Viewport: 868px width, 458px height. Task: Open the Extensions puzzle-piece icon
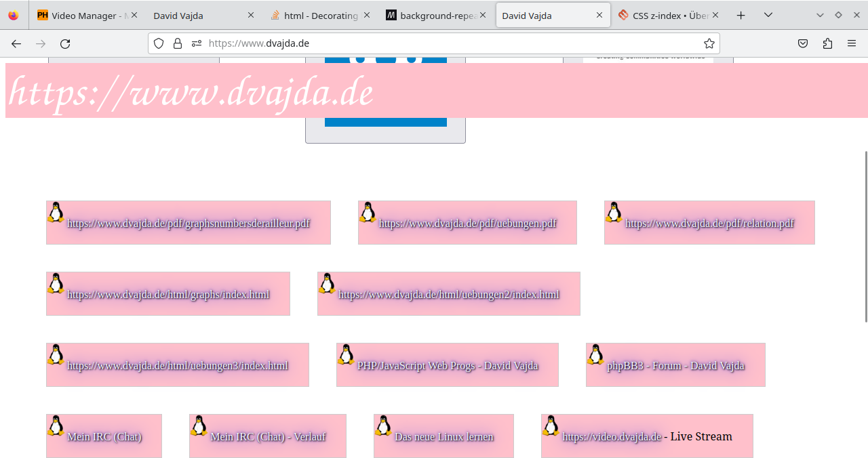pyautogui.click(x=827, y=43)
